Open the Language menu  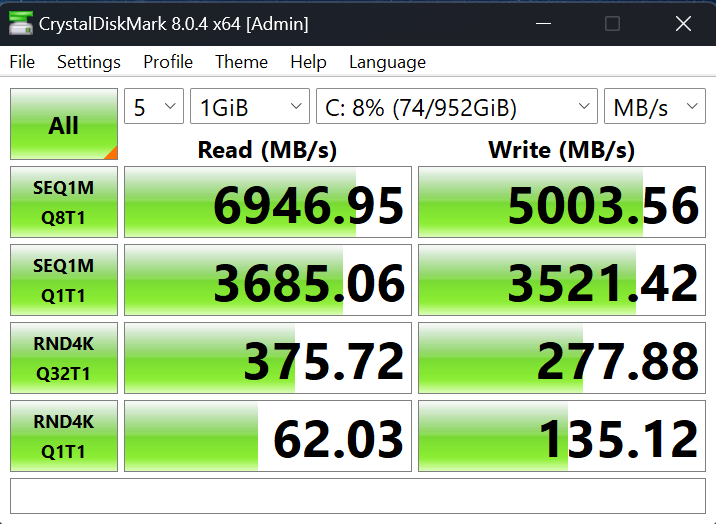387,62
